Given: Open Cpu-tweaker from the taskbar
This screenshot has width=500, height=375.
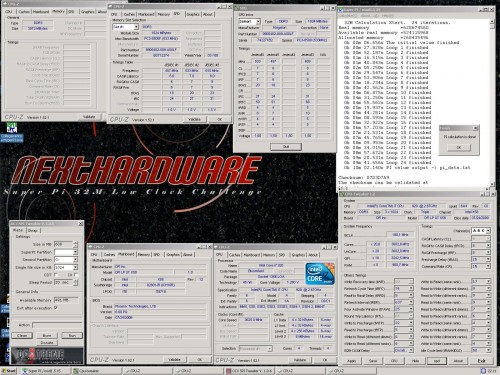Looking at the screenshot, I should (96, 371).
